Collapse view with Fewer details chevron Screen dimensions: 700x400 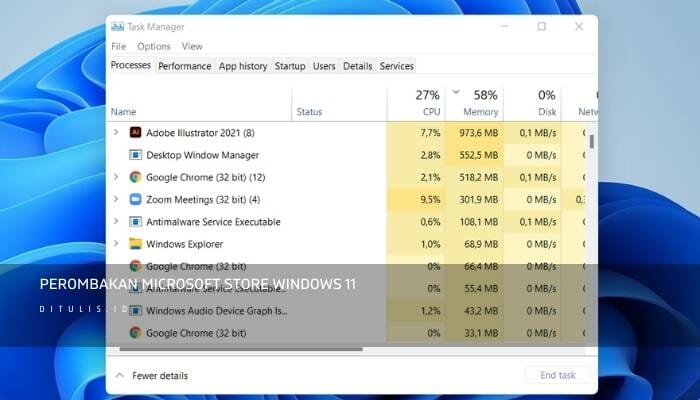point(120,375)
